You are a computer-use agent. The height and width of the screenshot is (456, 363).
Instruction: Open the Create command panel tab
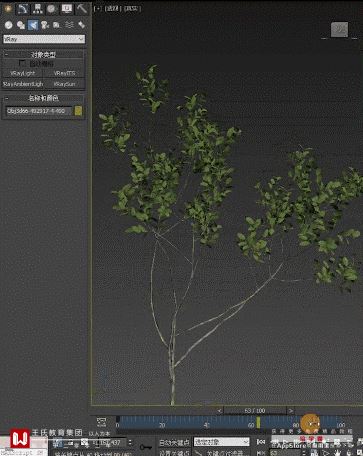pos(8,9)
